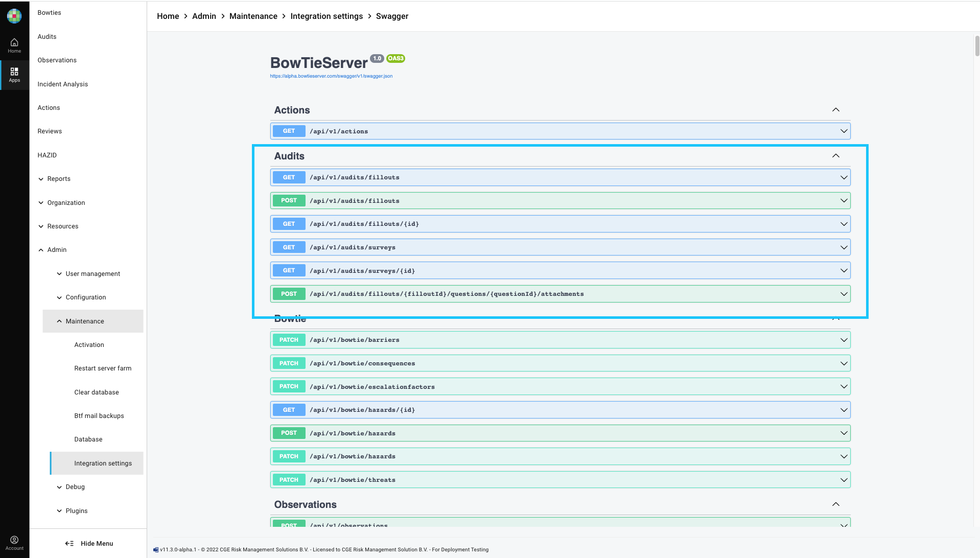Open Incident Analysis in the sidebar
Screen dimensions: 980x558
[62, 84]
